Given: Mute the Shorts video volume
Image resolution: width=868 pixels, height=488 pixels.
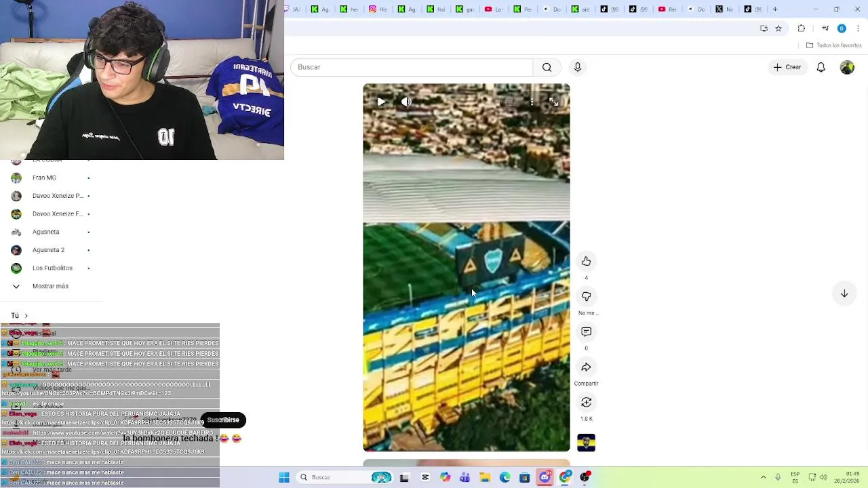Looking at the screenshot, I should (406, 102).
